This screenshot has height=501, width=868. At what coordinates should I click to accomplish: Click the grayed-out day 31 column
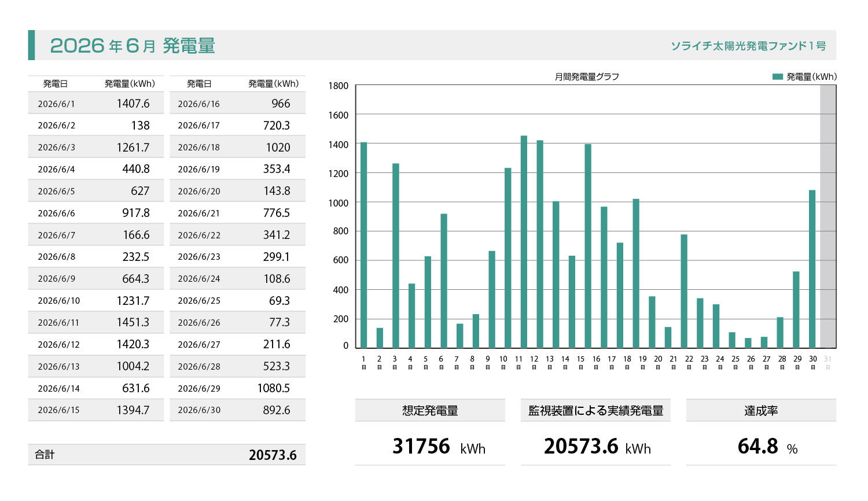point(828,216)
